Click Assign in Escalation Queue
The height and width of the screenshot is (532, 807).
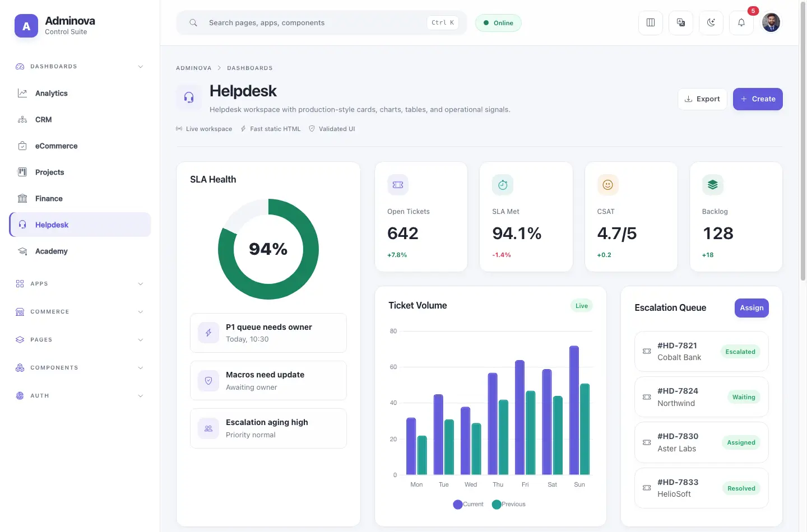click(752, 308)
